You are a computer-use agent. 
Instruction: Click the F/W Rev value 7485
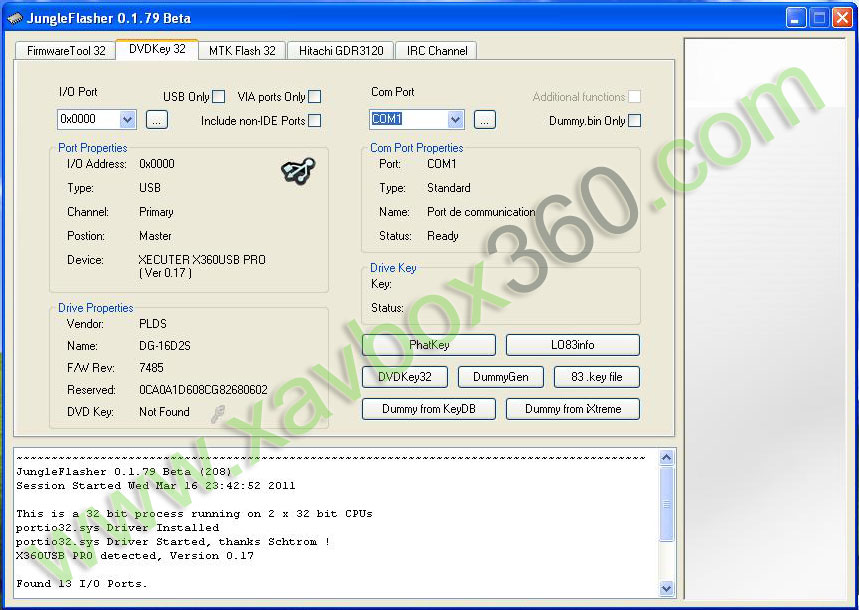(151, 368)
